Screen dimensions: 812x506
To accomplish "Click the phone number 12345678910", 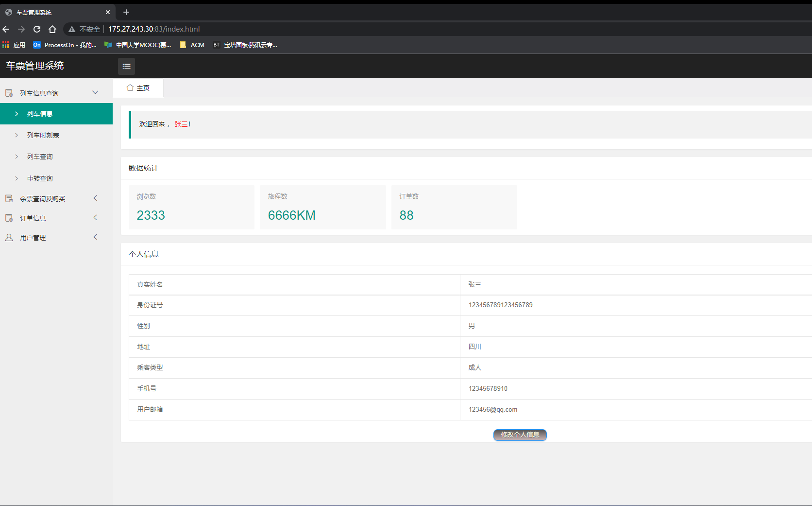I will (x=488, y=388).
